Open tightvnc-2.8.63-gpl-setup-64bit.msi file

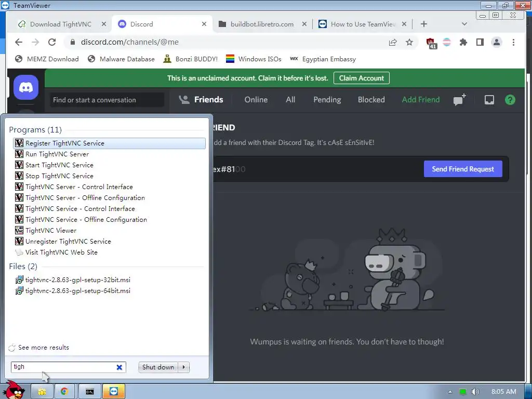tap(109, 291)
